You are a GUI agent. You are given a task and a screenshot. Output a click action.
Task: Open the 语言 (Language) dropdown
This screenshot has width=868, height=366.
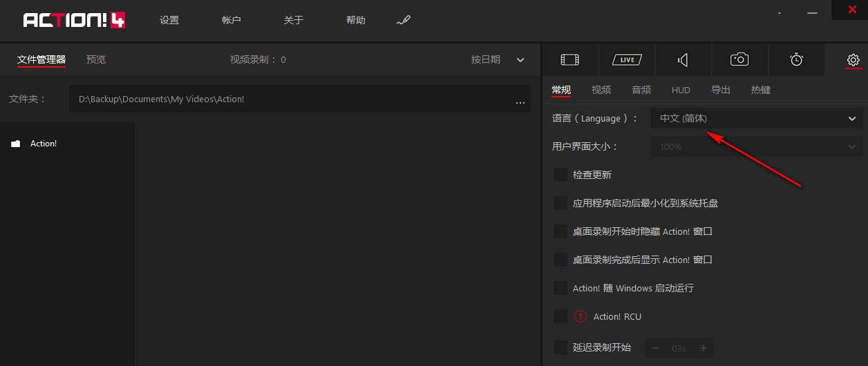(x=757, y=118)
